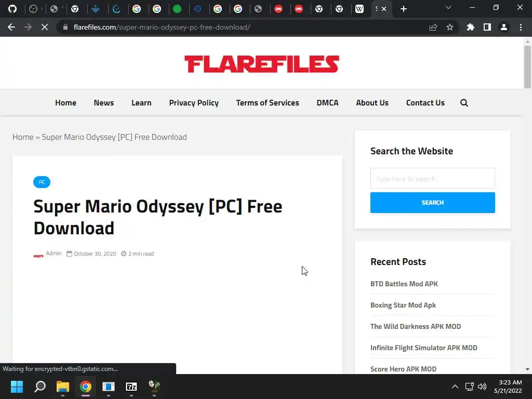Open a new browser tab
This screenshot has width=532, height=399.
403,9
